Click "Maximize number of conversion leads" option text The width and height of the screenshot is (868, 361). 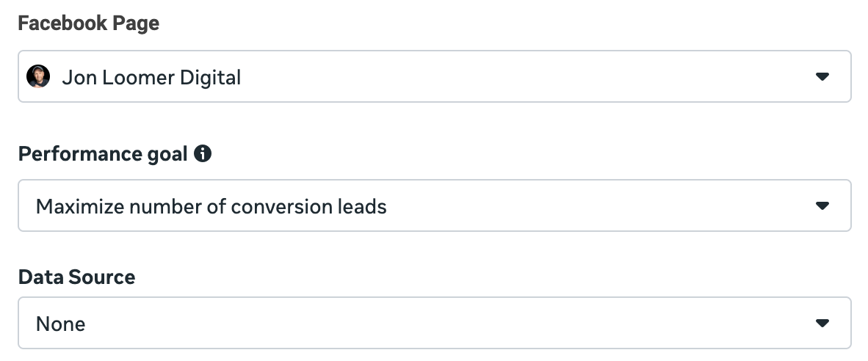(211, 207)
